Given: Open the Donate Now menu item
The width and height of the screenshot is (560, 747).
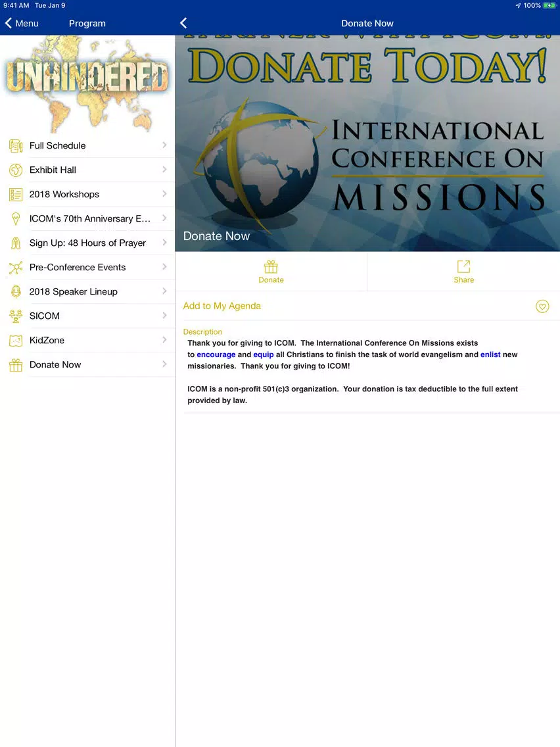Looking at the screenshot, I should pos(87,364).
